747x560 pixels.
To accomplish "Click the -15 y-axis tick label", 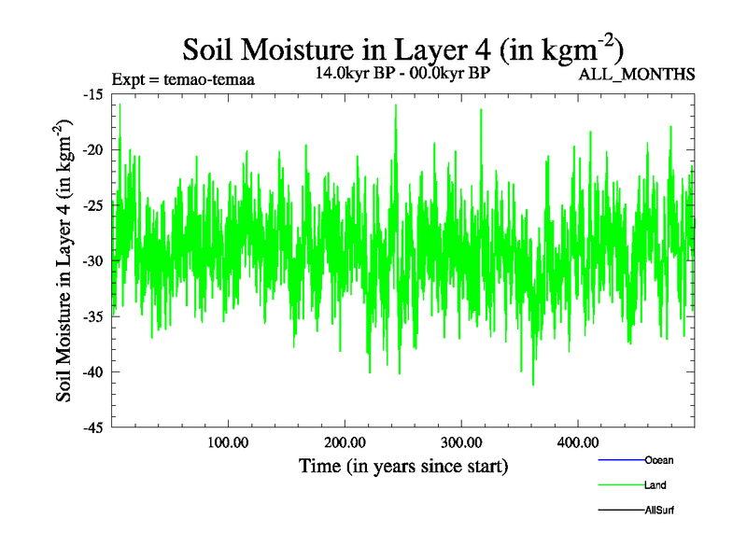I will [93, 94].
